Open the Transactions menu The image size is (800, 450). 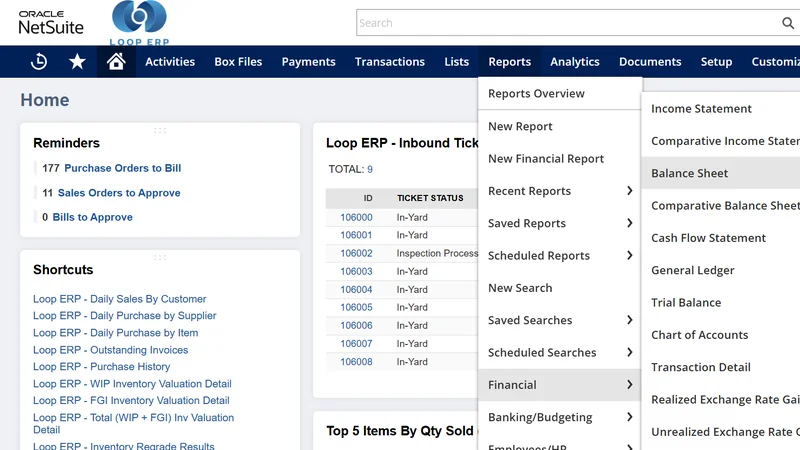coord(390,62)
